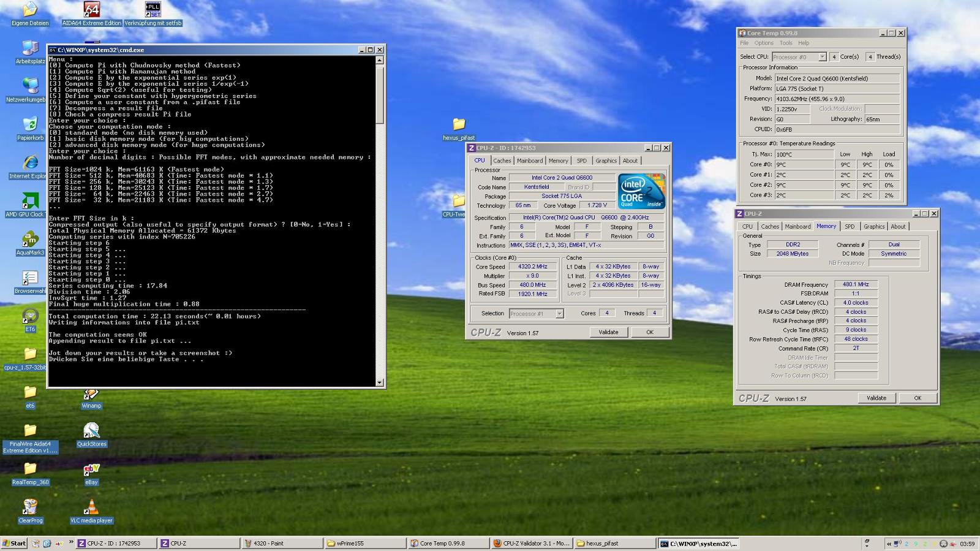Image resolution: width=980 pixels, height=551 pixels.
Task: Switch to Mainboard tab in CPU-Z ID window
Action: (530, 161)
